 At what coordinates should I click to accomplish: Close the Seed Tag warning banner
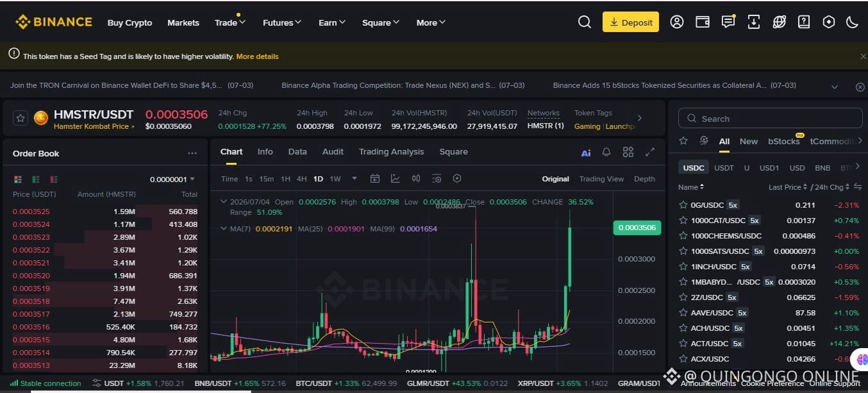coord(863,56)
